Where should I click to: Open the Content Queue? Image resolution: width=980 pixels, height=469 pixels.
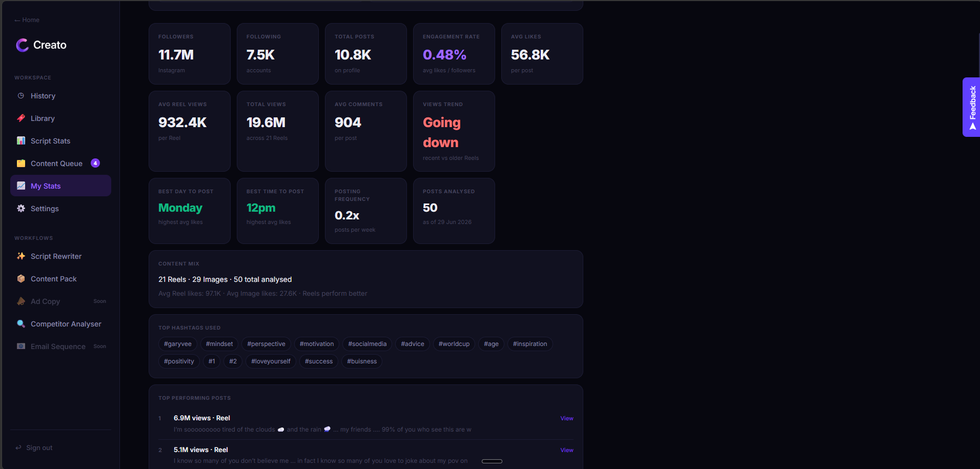(60, 164)
